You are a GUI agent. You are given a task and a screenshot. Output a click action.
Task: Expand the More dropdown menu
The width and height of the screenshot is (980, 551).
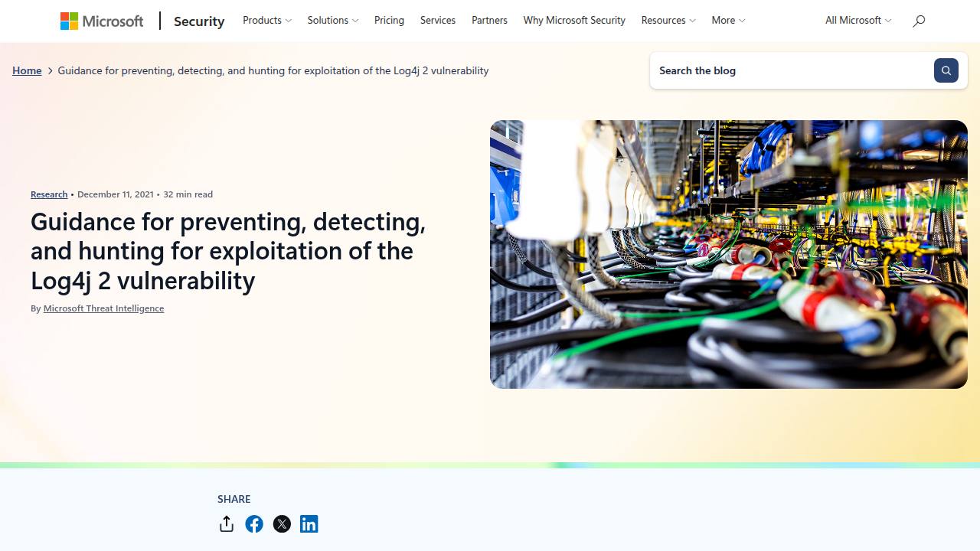pyautogui.click(x=728, y=21)
